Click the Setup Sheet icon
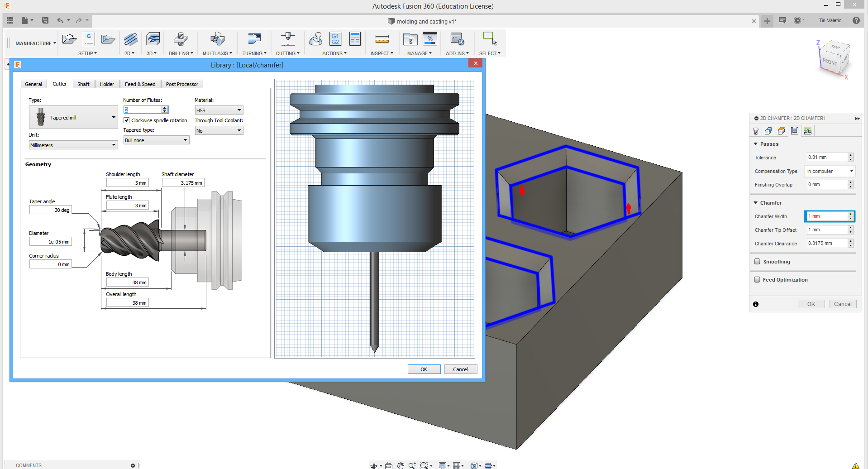 (355, 39)
